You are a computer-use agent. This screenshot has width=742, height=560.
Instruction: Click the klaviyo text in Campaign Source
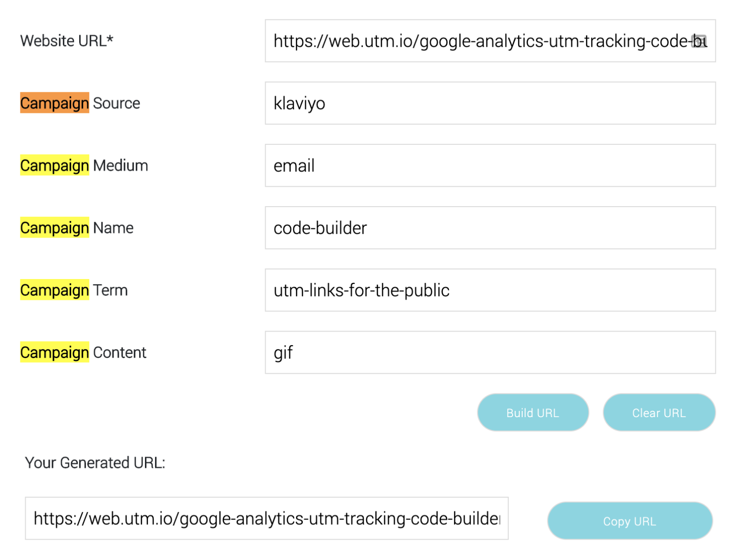(x=300, y=103)
